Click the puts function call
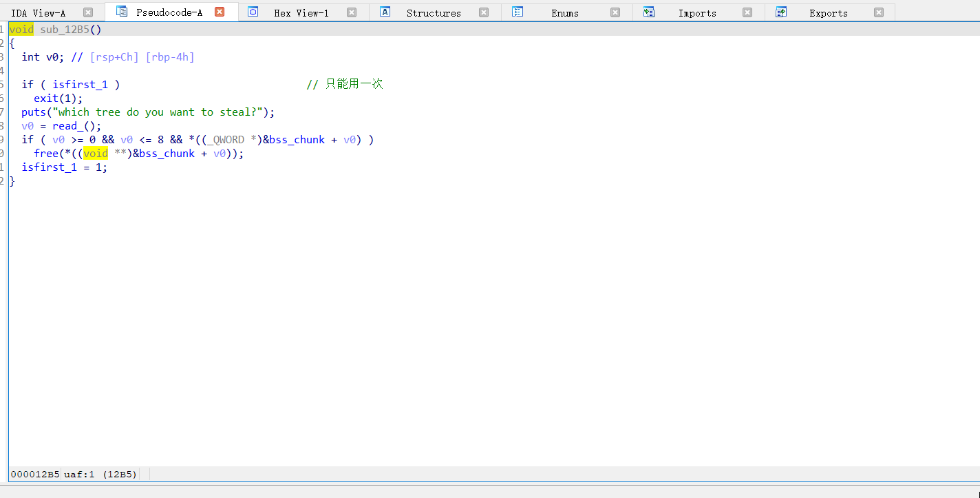The height and width of the screenshot is (498, 980). 34,112
